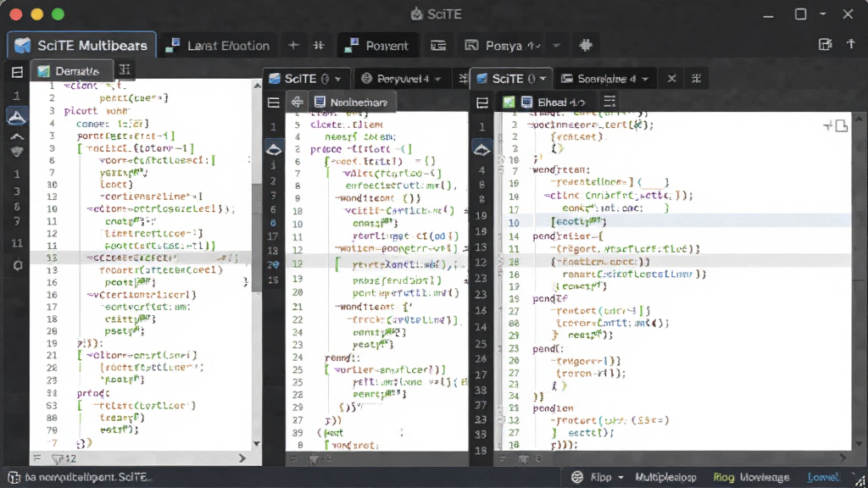Click the blue Lomel link in status bar

(x=823, y=477)
